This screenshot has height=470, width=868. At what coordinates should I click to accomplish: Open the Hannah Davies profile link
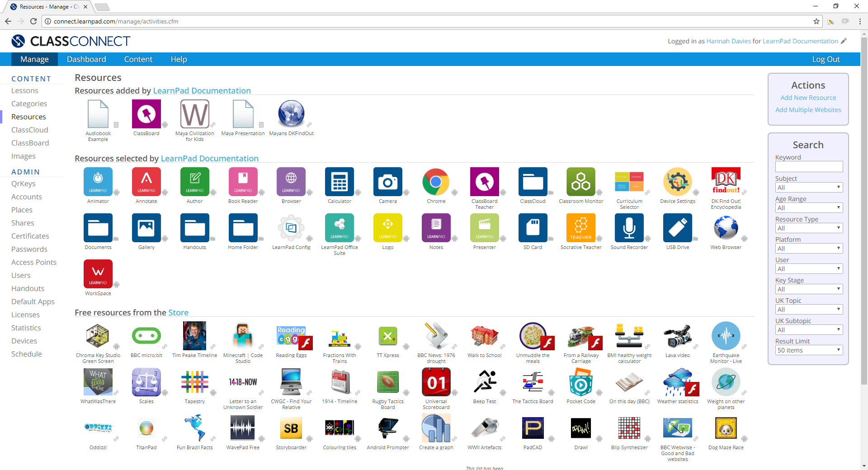coord(729,41)
